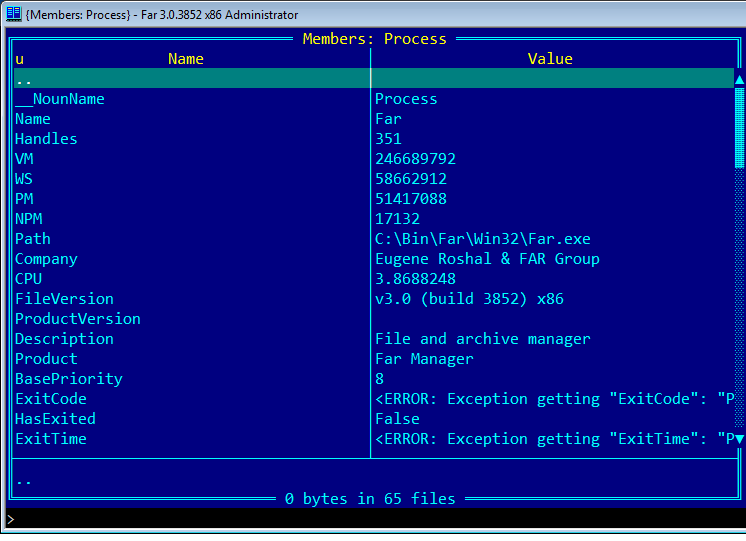This screenshot has width=746, height=541.
Task: Click the panel scrollbar thumb
Action: (739, 128)
